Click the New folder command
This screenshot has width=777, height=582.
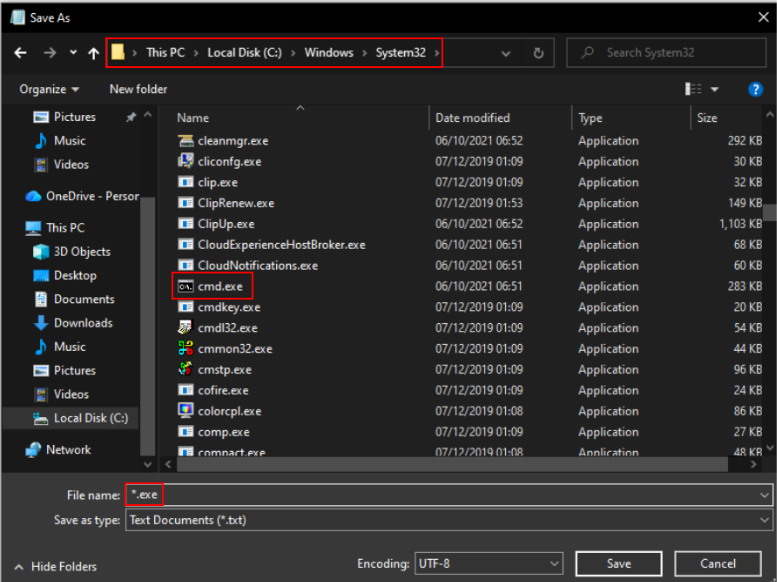[x=138, y=89]
